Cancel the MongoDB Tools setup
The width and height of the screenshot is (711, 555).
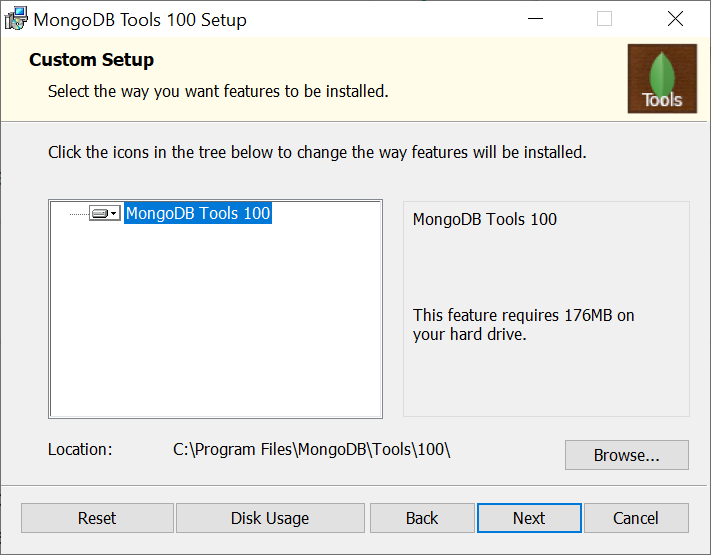[636, 518]
